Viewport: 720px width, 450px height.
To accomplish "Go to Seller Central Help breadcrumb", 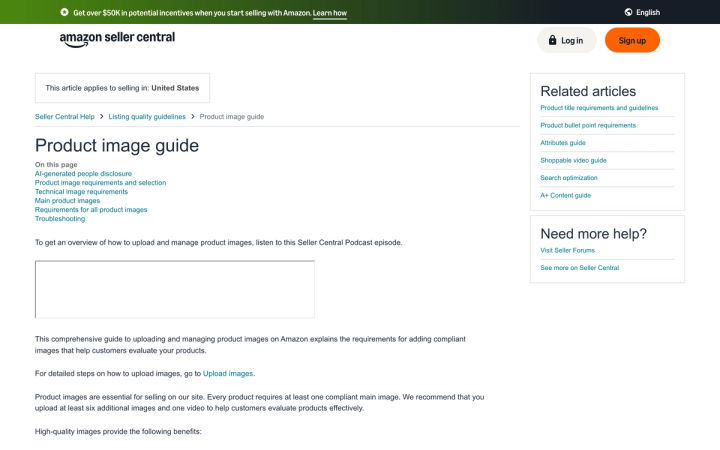I will 65,117.
